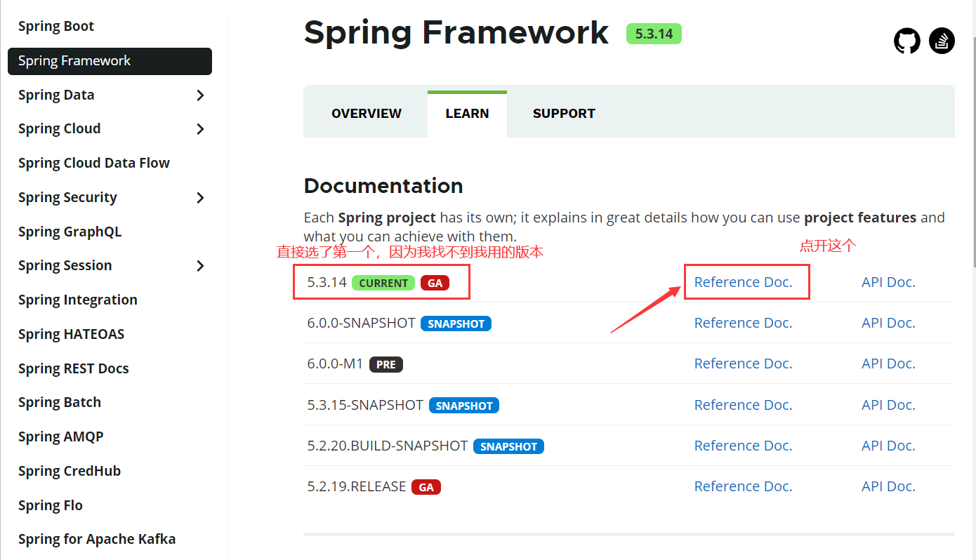Open Spring Boot in the sidebar

click(x=56, y=27)
